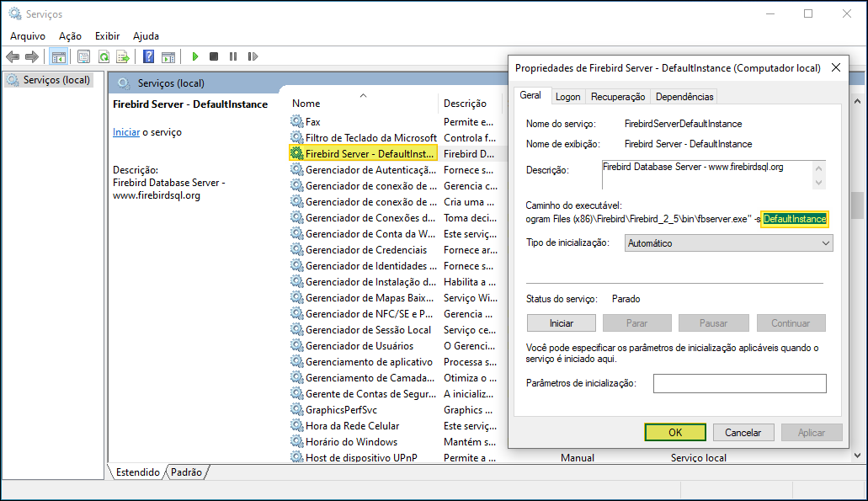Select the Gerenciador de Credenciais gear icon
Viewport: 868px width, 501px height.
point(297,250)
